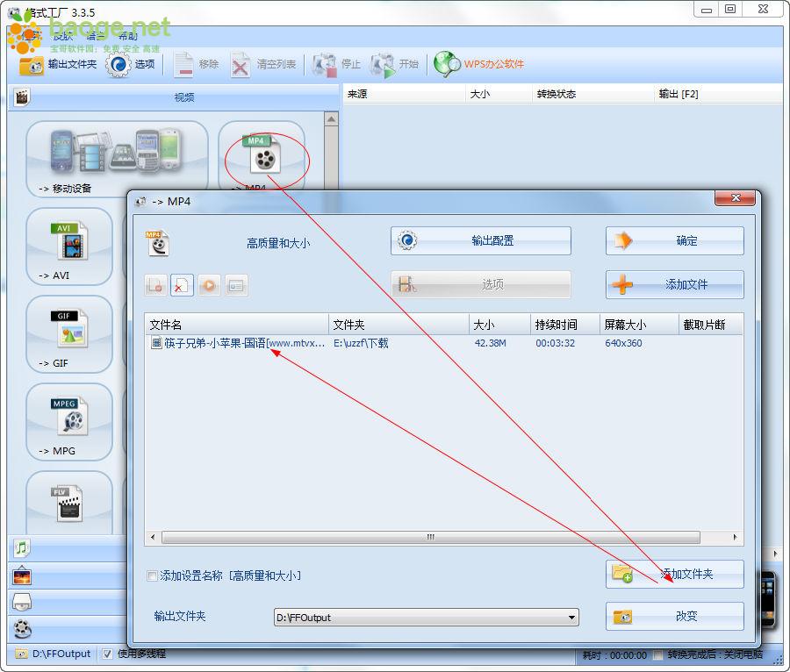The height and width of the screenshot is (672, 790).
Task: Collapse the video category header
Action: [176, 97]
